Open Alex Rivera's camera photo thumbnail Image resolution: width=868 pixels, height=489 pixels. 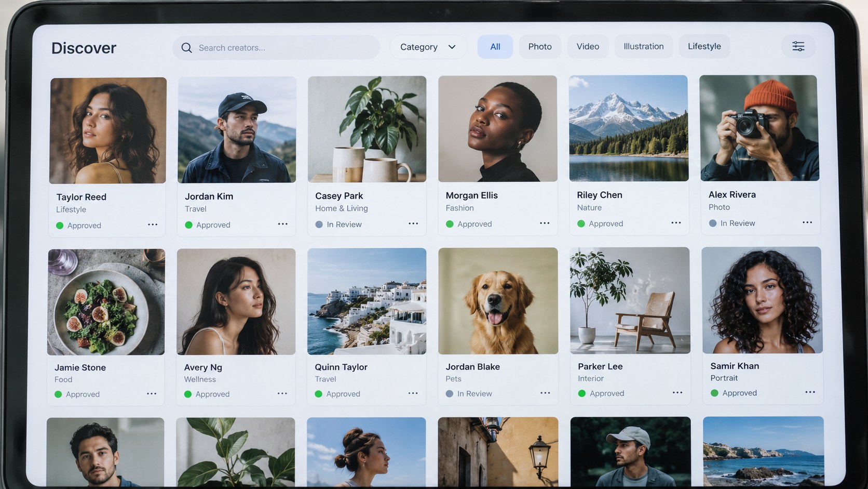point(759,128)
